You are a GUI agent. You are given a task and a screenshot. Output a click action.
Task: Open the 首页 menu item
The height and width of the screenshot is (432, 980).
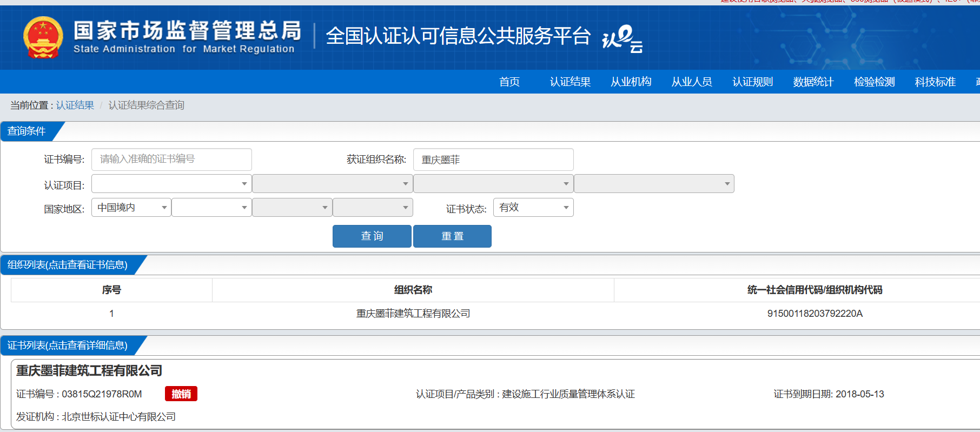[509, 82]
